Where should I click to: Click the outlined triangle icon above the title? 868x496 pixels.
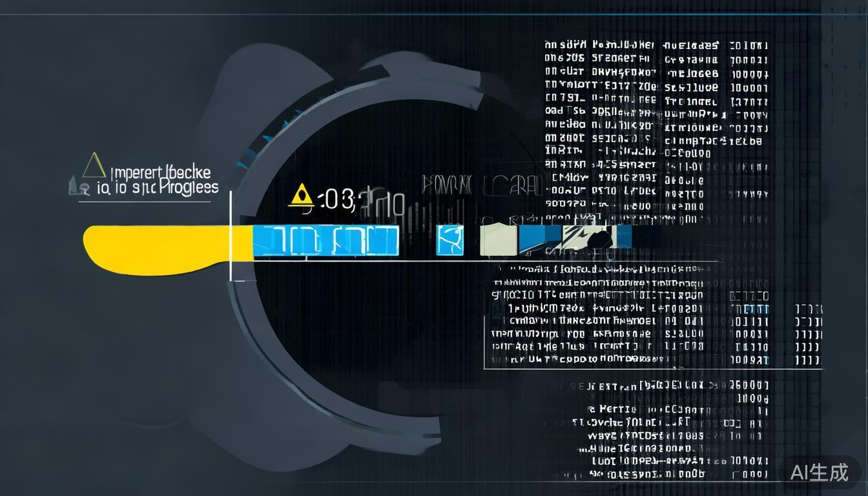coord(94,165)
